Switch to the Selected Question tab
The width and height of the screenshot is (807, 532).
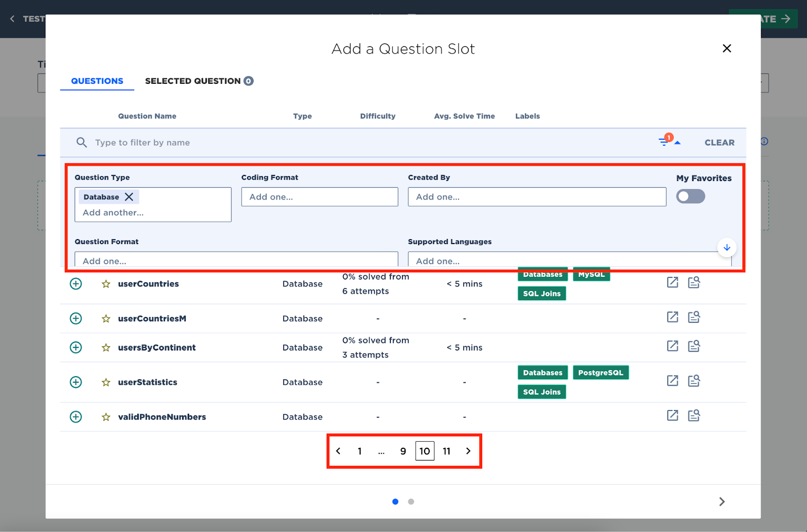click(199, 81)
